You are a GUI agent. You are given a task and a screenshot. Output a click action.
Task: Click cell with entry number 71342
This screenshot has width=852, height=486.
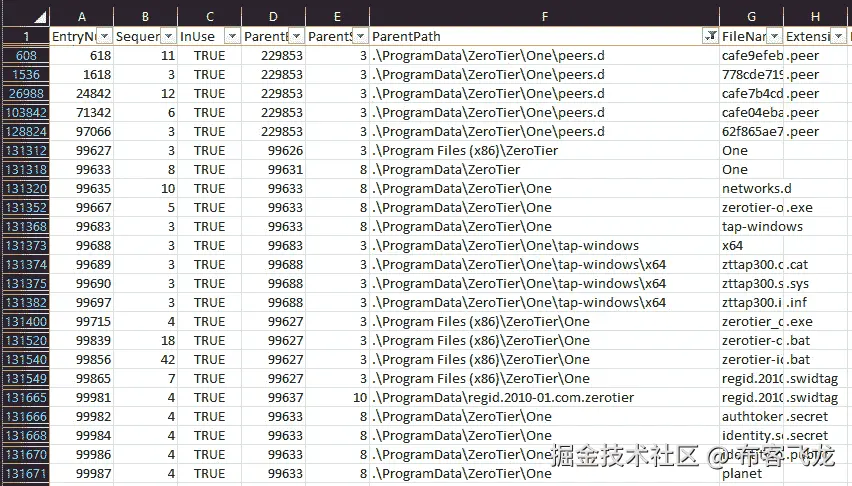pyautogui.click(x=82, y=113)
